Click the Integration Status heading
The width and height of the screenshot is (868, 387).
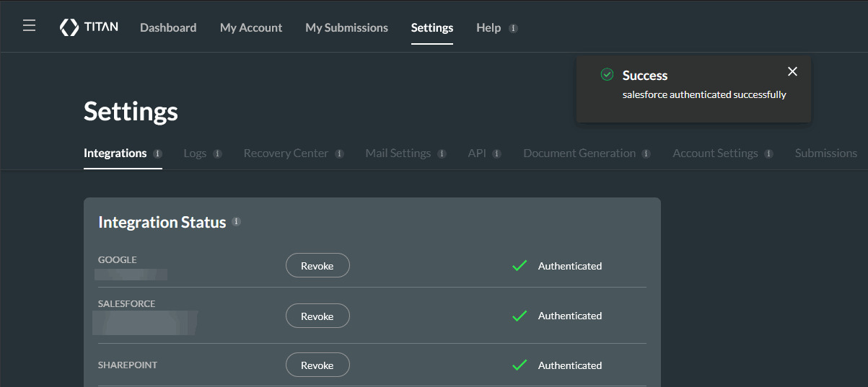click(162, 222)
